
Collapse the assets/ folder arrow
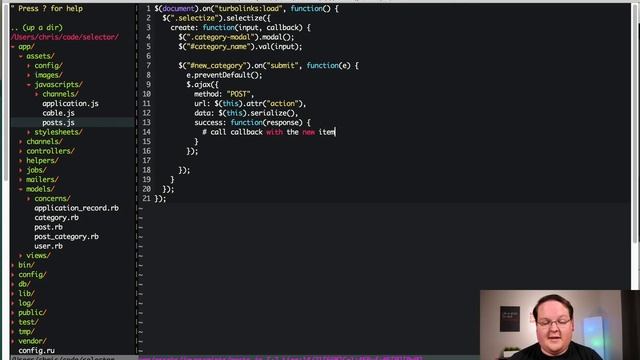(x=21, y=56)
